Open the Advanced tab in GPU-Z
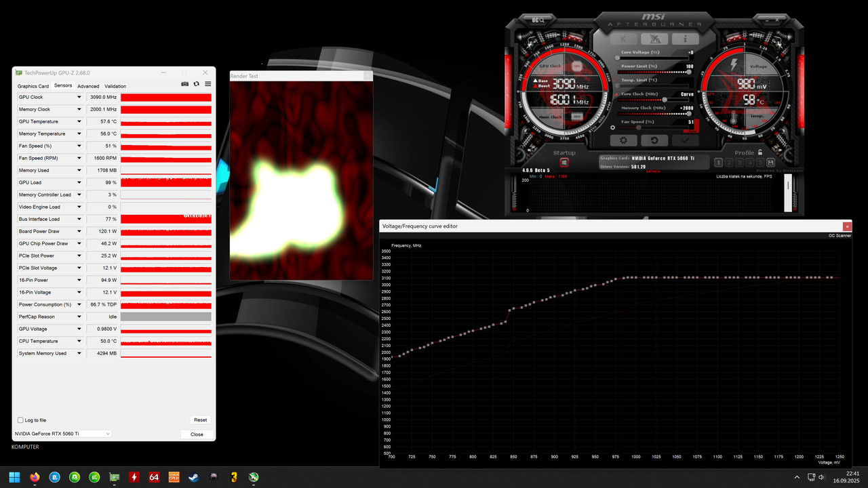Viewport: 868px width, 488px height. [88, 86]
